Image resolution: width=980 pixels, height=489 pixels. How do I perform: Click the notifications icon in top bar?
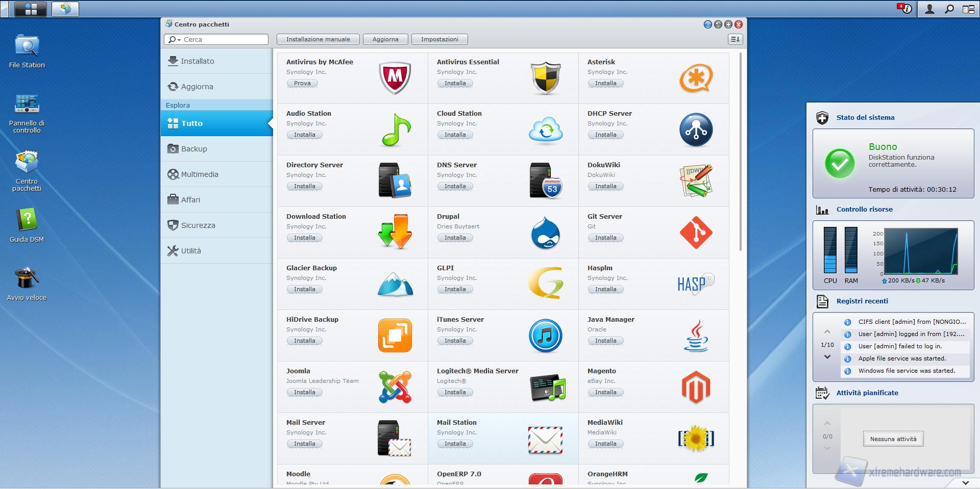905,9
